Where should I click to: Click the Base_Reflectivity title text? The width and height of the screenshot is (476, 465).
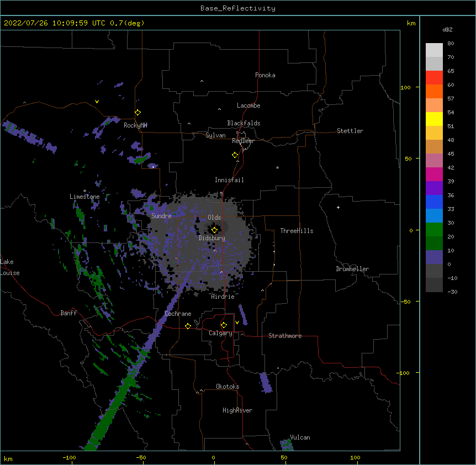click(238, 8)
